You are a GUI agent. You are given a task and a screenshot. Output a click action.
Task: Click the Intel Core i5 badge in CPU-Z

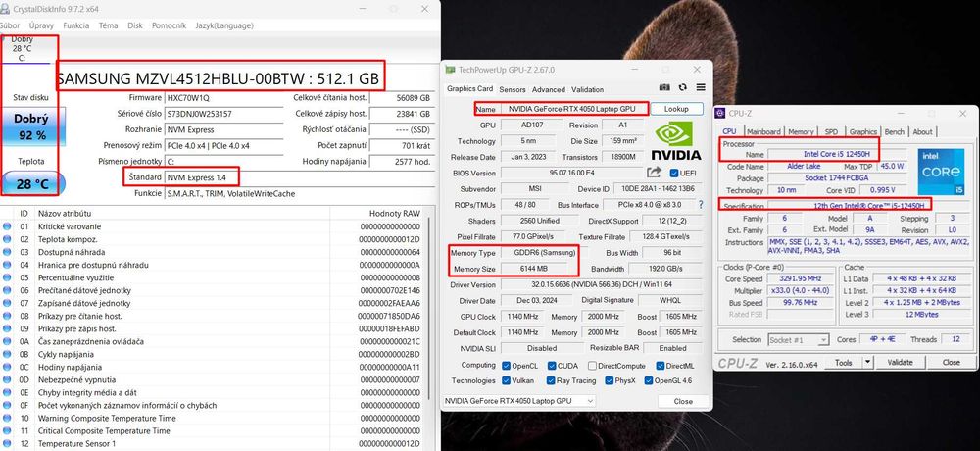(941, 171)
